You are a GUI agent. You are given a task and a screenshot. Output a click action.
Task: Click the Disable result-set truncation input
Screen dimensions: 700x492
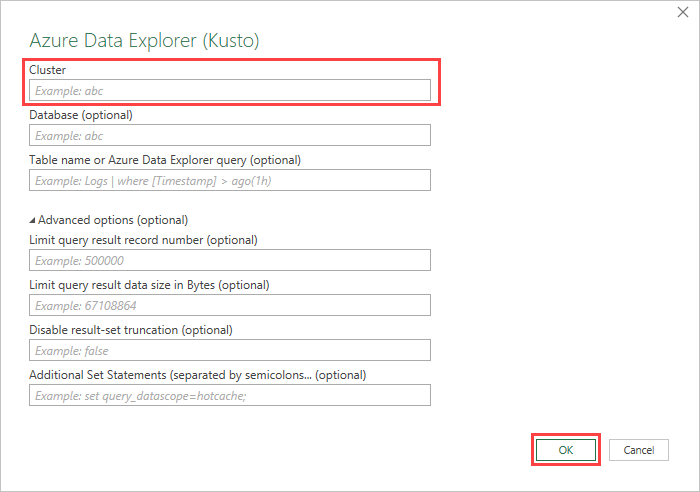(230, 350)
